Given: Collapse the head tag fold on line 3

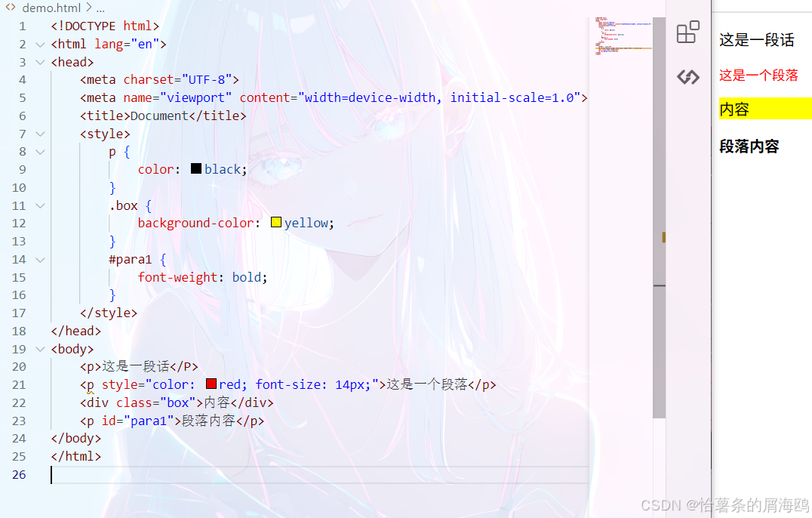Looking at the screenshot, I should pos(40,62).
